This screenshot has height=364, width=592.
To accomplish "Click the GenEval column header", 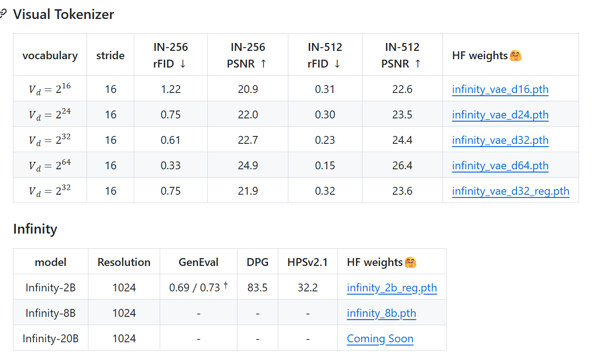I will (199, 262).
